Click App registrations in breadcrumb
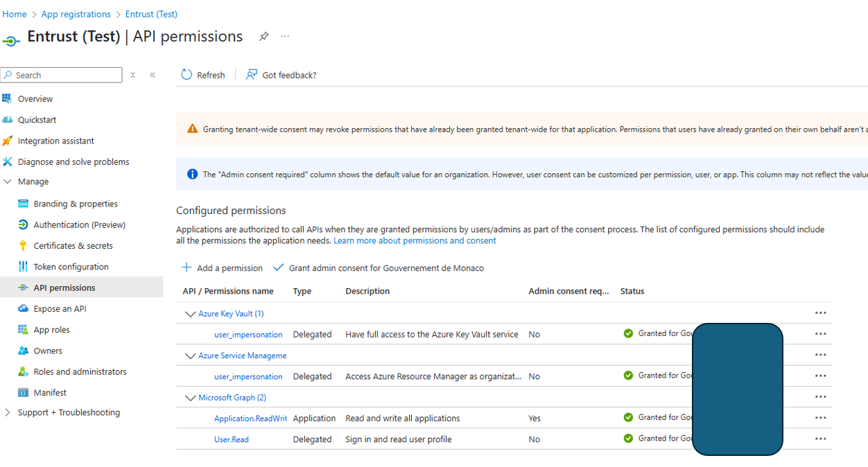This screenshot has height=467, width=868. [76, 14]
